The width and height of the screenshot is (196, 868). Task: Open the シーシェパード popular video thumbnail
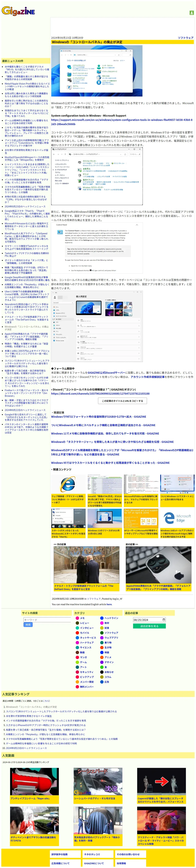tap(98, 781)
